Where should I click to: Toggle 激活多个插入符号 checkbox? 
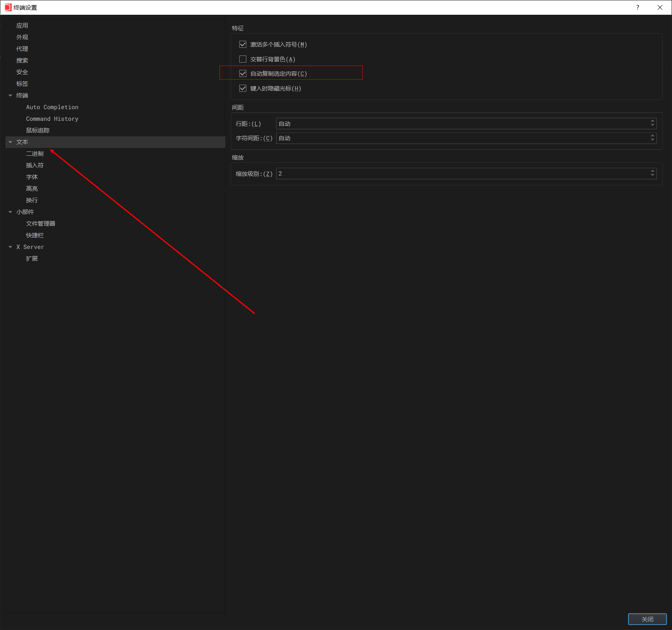coord(243,44)
